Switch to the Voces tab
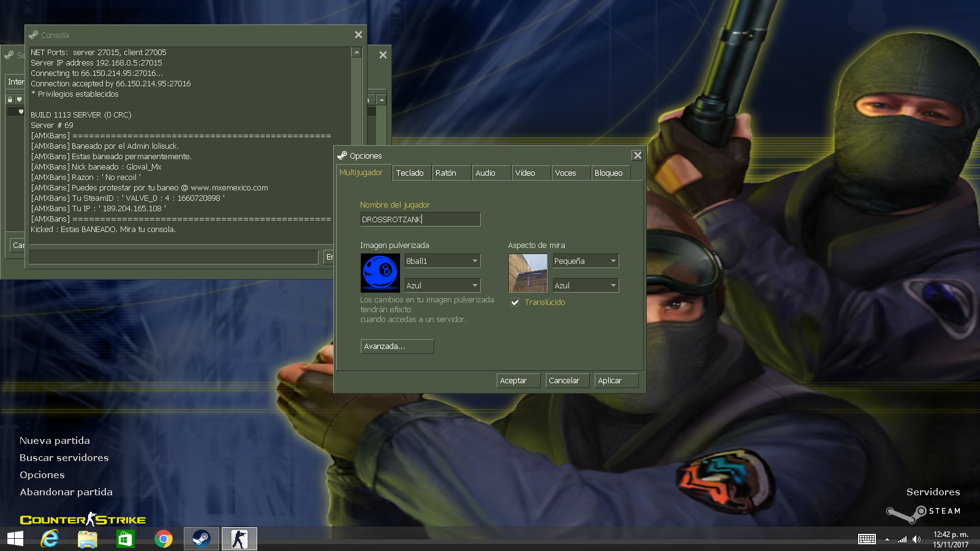 click(x=571, y=173)
